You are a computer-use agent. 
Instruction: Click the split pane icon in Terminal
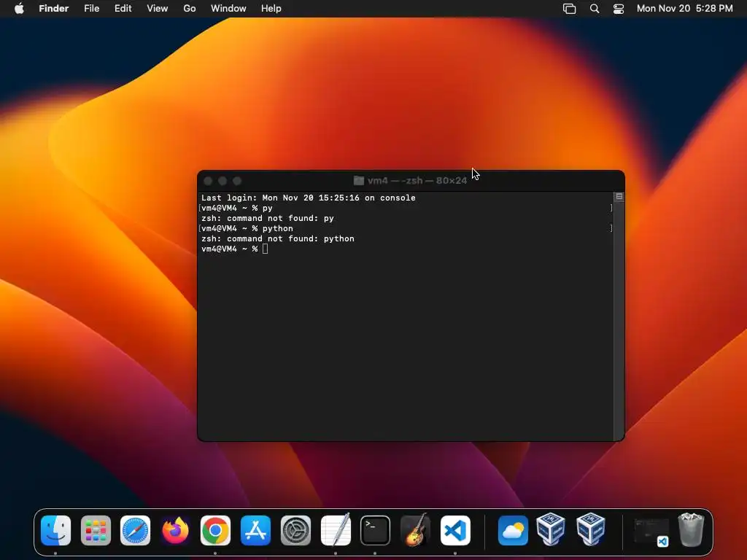tap(619, 196)
